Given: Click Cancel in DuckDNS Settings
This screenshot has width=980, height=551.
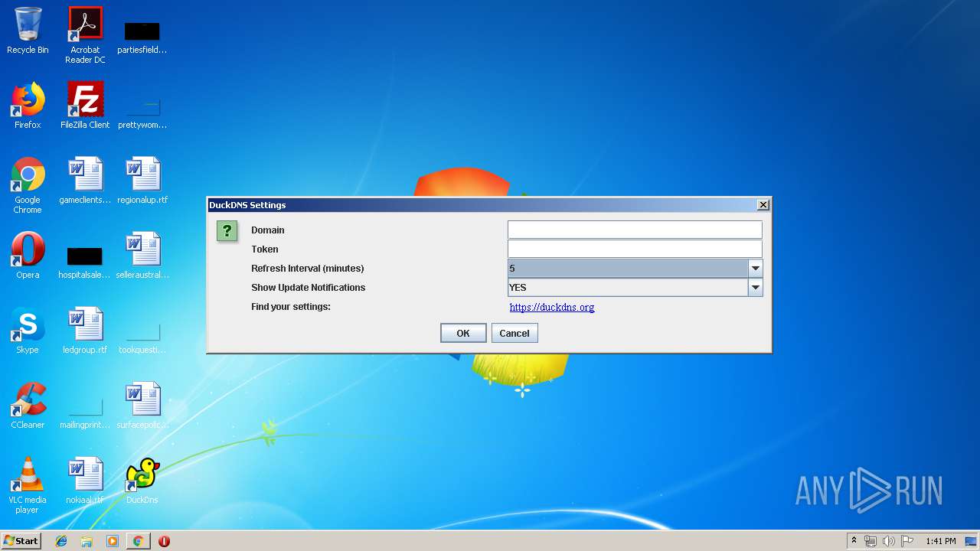Looking at the screenshot, I should pyautogui.click(x=514, y=333).
